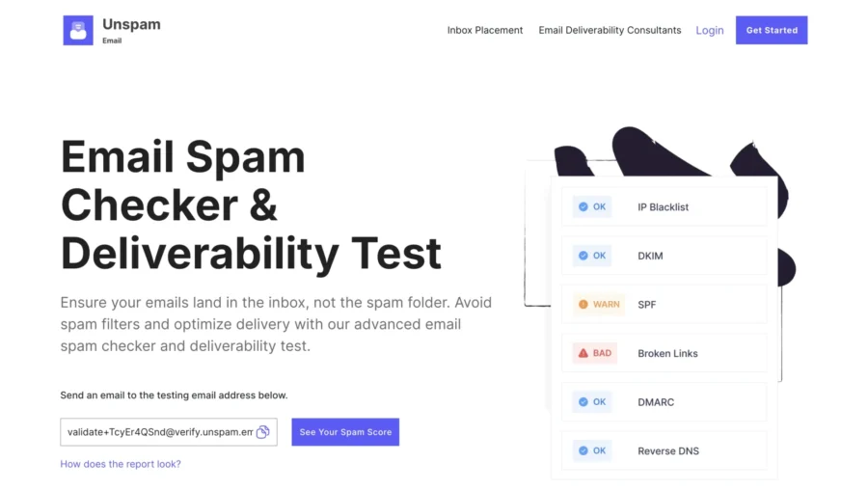Viewport: 868px width, 490px height.
Task: Click the Broken Links BAD alert icon
Action: click(583, 353)
